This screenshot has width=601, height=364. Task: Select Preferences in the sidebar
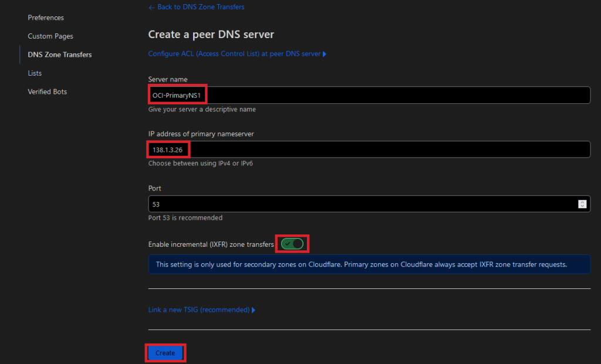coord(45,18)
